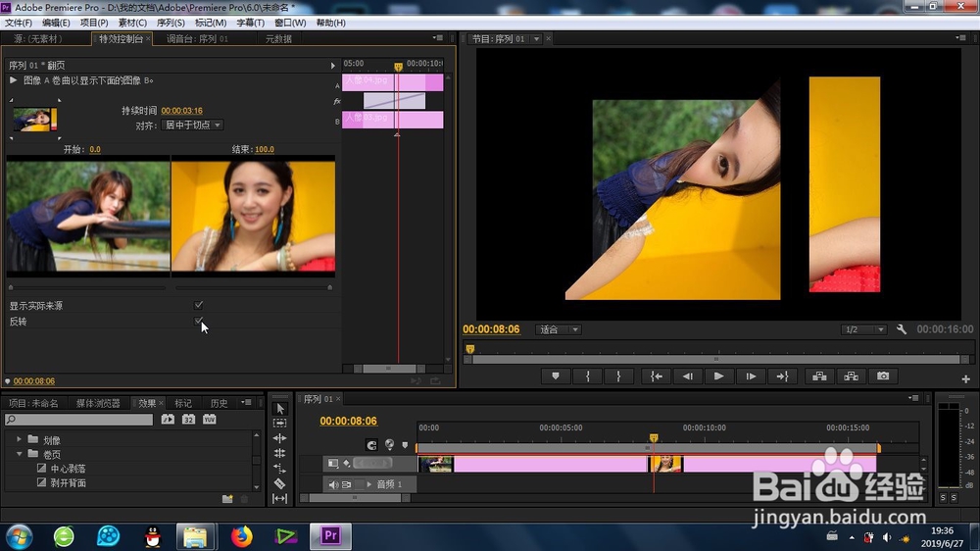Toggle the video track output
This screenshot has height=551, width=980.
point(332,464)
